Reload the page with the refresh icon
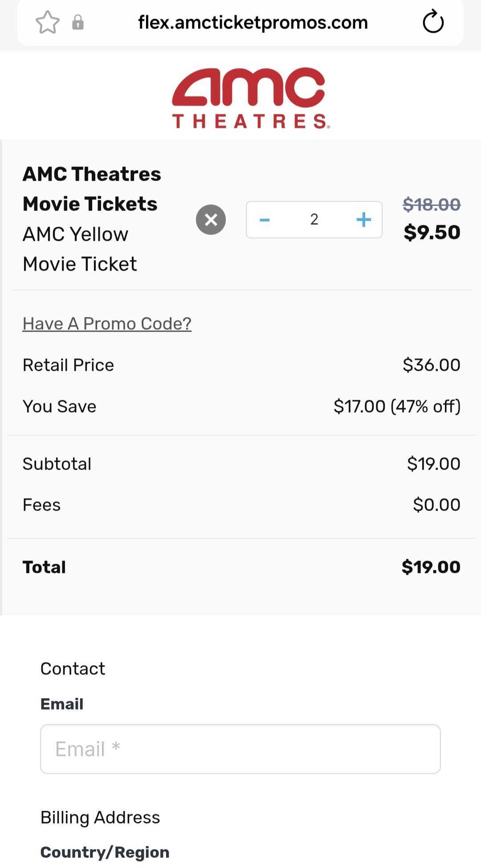481x868 pixels. tap(433, 22)
